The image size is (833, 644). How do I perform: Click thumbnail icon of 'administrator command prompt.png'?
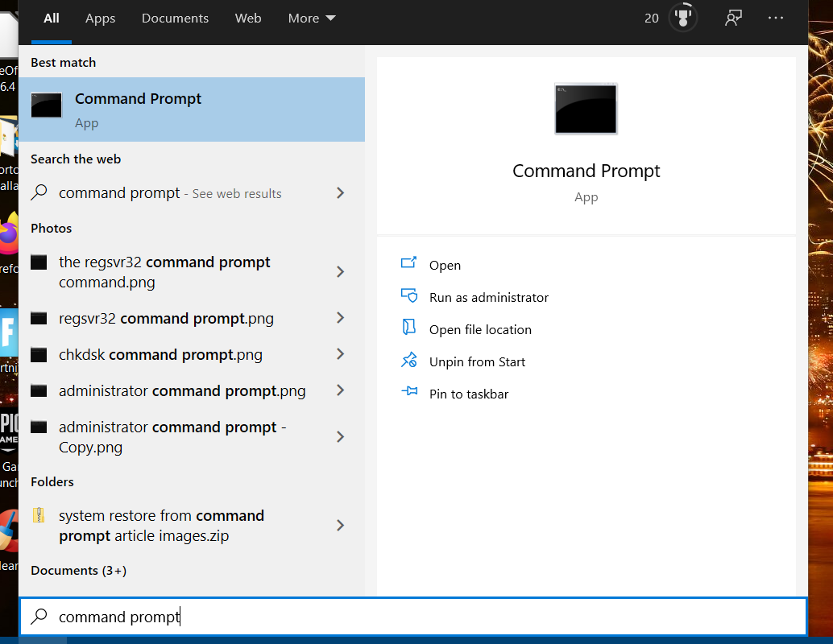point(39,390)
